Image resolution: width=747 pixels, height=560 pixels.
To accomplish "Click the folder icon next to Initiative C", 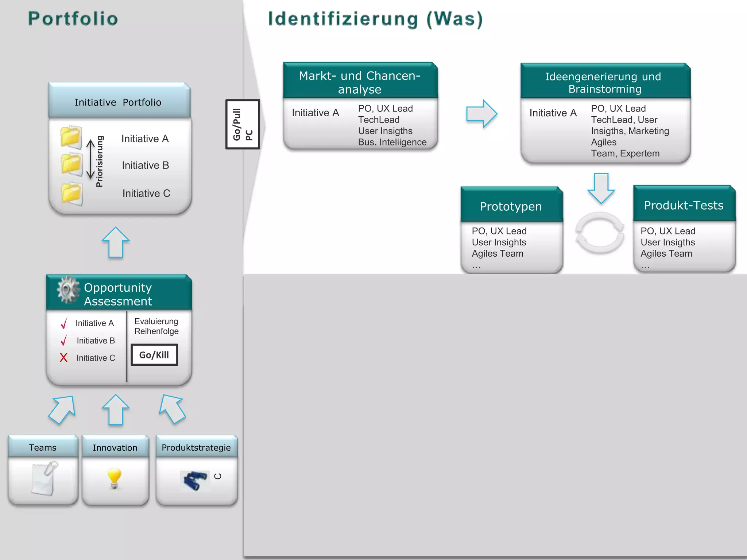I will (71, 194).
